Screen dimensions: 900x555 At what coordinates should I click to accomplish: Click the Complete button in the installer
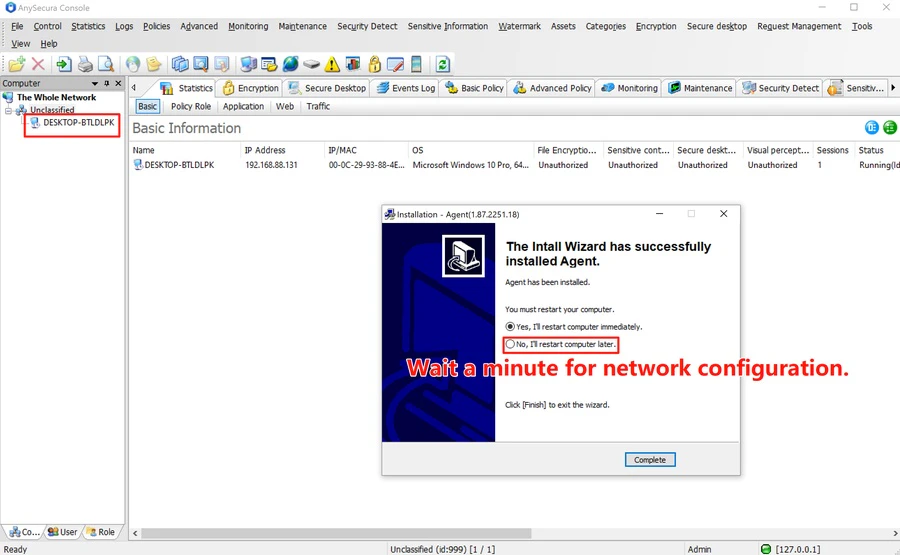(650, 460)
